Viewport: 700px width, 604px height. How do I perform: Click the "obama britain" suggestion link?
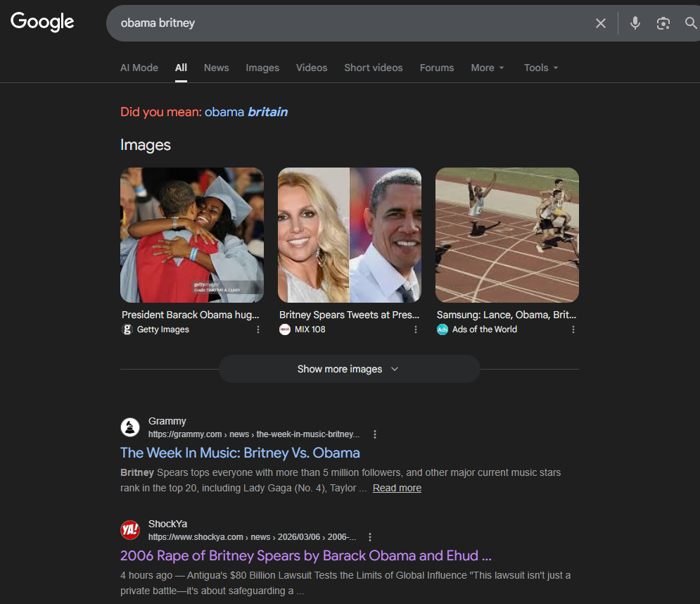246,112
